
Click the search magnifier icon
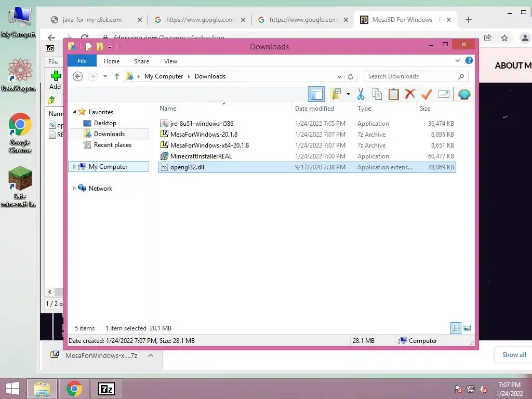(461, 76)
